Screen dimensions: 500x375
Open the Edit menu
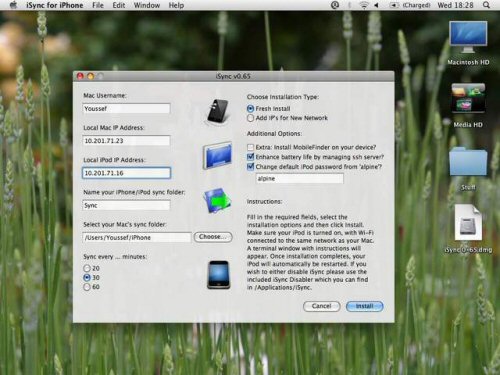point(119,5)
